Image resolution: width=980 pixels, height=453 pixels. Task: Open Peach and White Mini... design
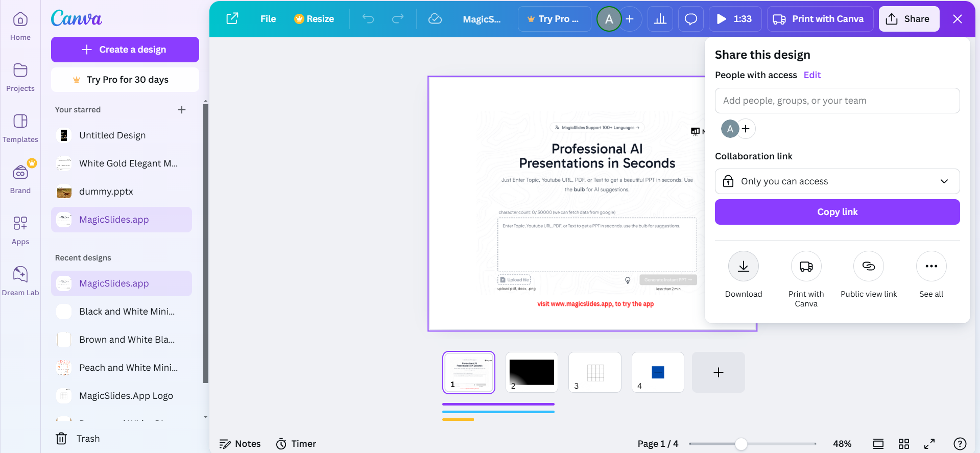[122, 368]
